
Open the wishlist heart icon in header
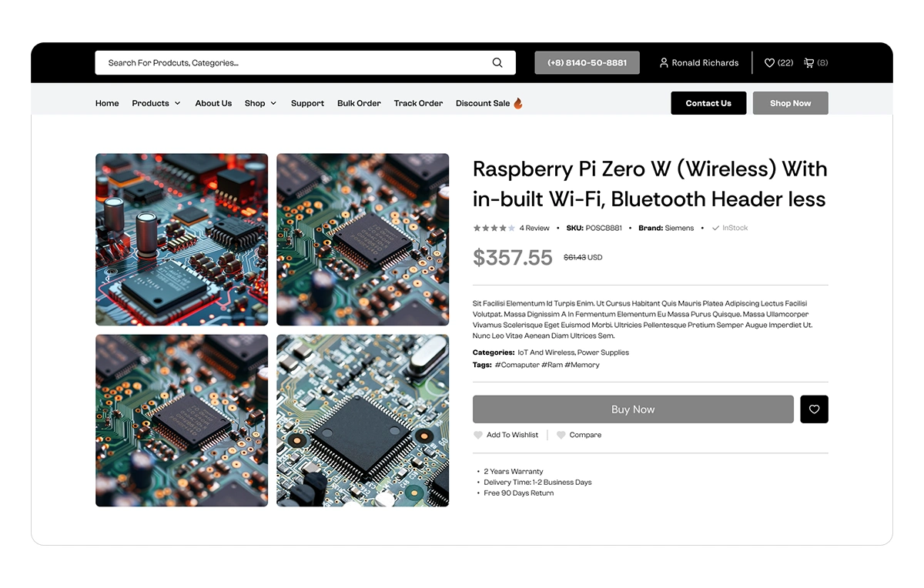click(769, 63)
